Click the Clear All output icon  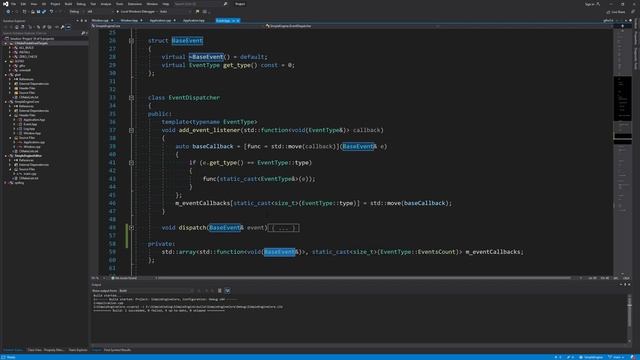(220, 291)
